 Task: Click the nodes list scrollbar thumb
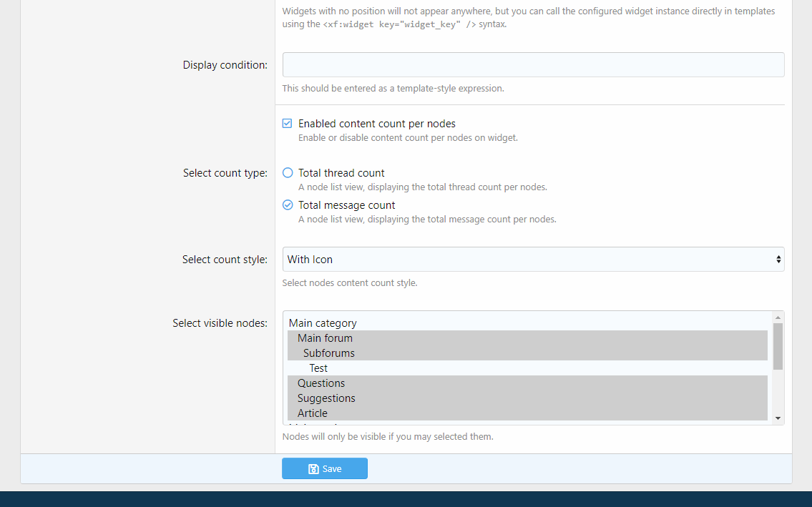pyautogui.click(x=778, y=346)
